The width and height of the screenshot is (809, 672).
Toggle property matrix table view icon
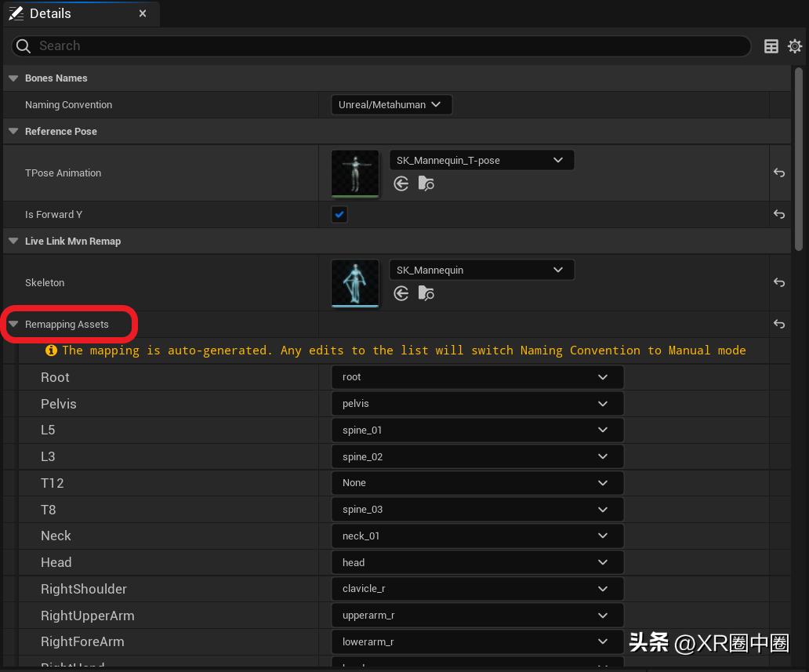click(771, 46)
